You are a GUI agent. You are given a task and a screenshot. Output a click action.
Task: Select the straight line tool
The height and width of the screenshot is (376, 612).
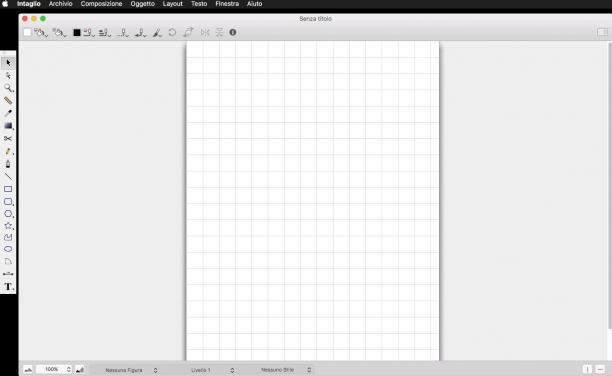tap(8, 176)
